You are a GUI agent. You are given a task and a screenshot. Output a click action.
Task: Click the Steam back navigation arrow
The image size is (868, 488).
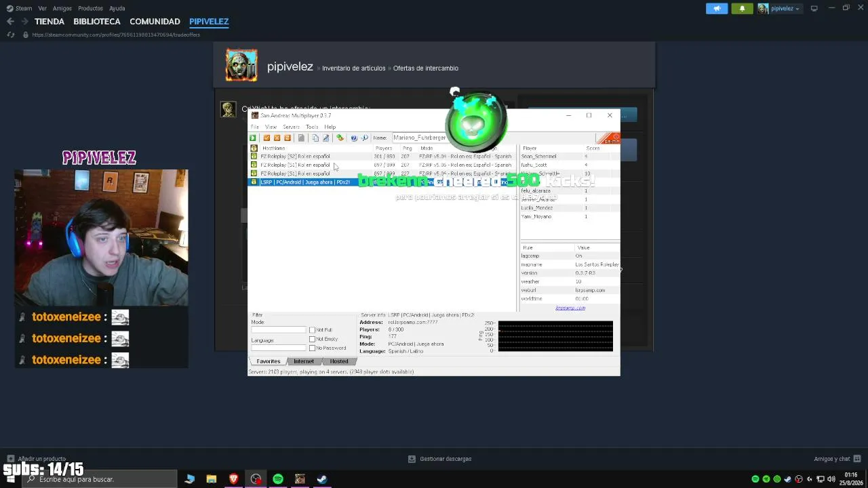10,22
